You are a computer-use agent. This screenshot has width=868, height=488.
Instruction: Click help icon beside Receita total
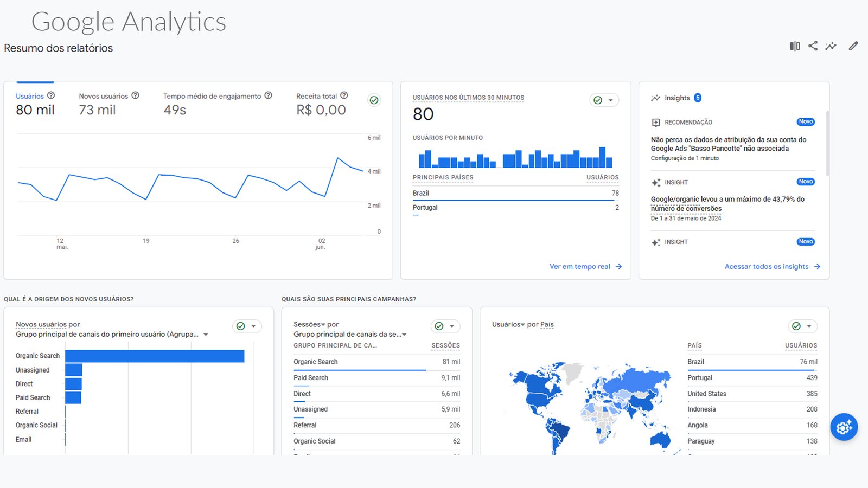tap(344, 95)
